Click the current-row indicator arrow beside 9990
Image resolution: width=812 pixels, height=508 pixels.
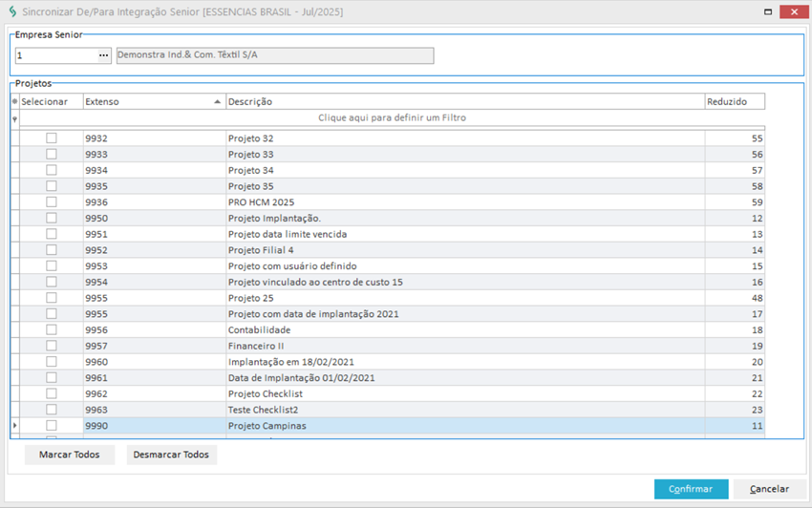[x=15, y=425]
